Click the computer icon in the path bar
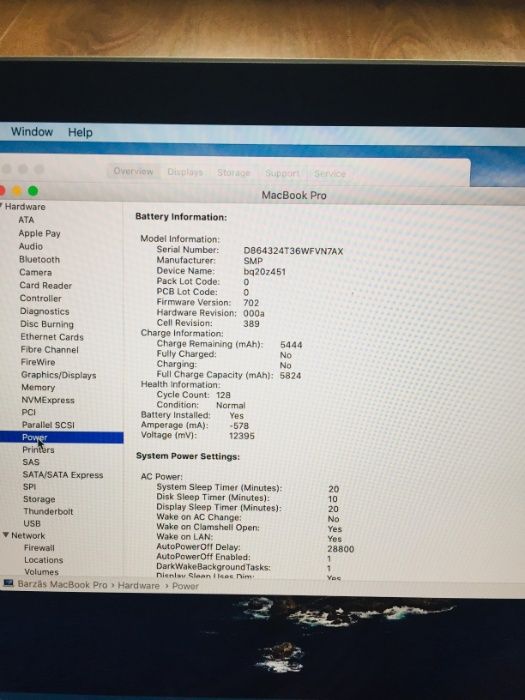The width and height of the screenshot is (525, 700). tap(8, 584)
